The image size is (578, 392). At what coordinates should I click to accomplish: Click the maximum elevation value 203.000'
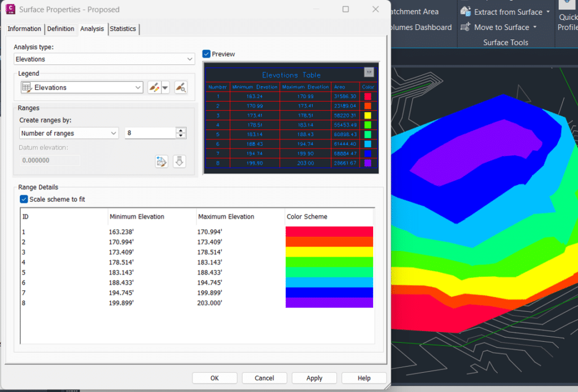(210, 303)
